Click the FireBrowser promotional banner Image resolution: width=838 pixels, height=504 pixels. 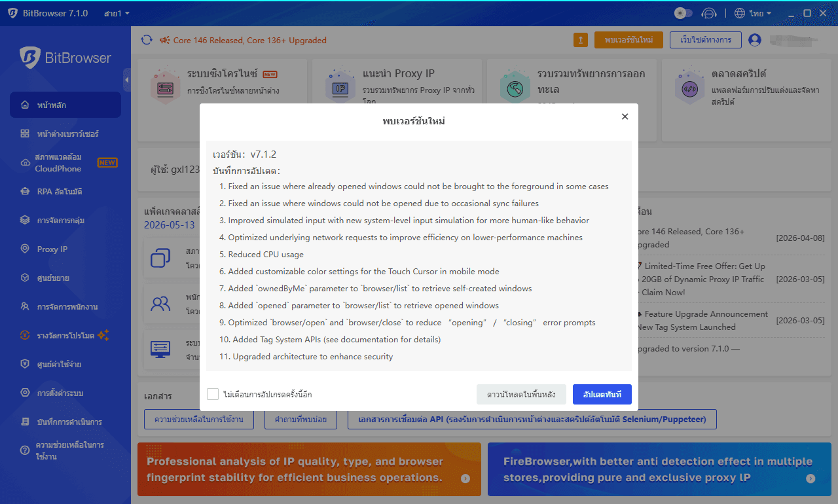point(659,469)
